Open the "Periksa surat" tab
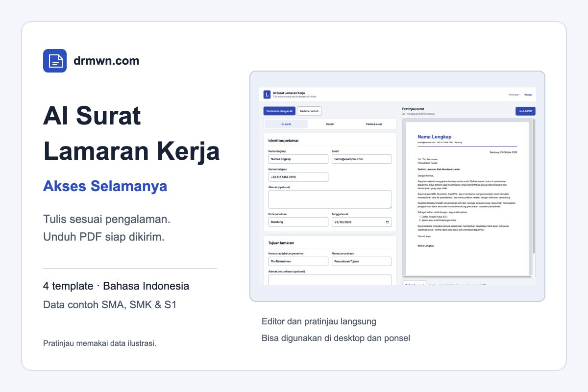Viewport: 588px width, 392px height. click(373, 124)
